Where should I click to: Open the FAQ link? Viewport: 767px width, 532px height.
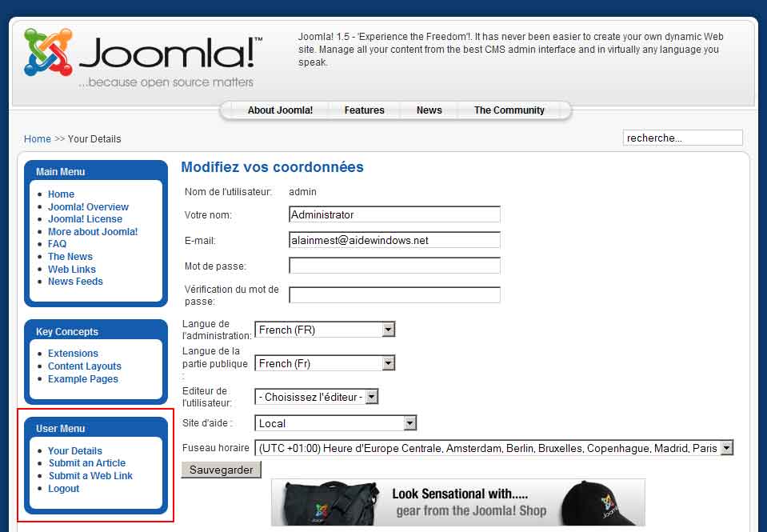pos(58,244)
